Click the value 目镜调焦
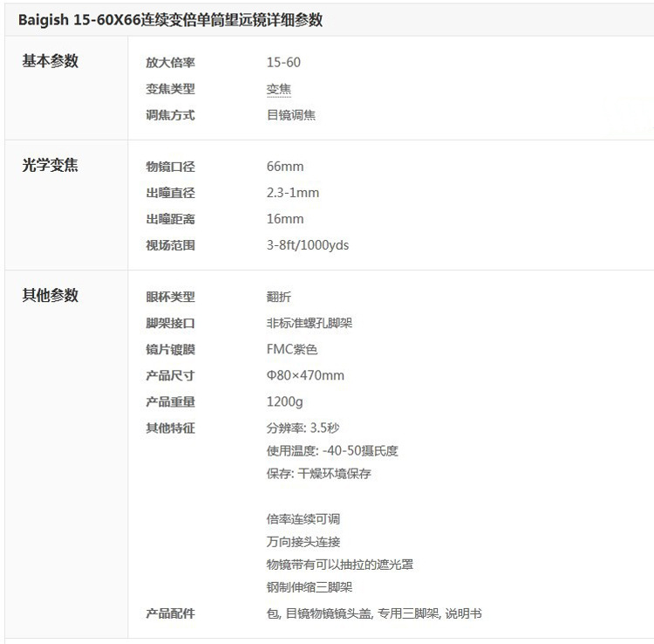The image size is (654, 644). pyautogui.click(x=291, y=115)
